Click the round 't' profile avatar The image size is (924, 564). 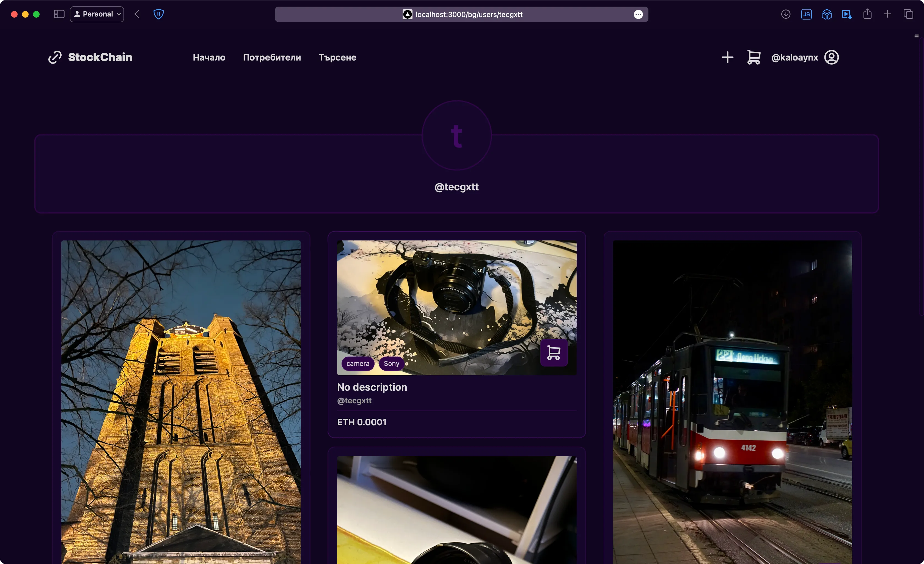(457, 135)
